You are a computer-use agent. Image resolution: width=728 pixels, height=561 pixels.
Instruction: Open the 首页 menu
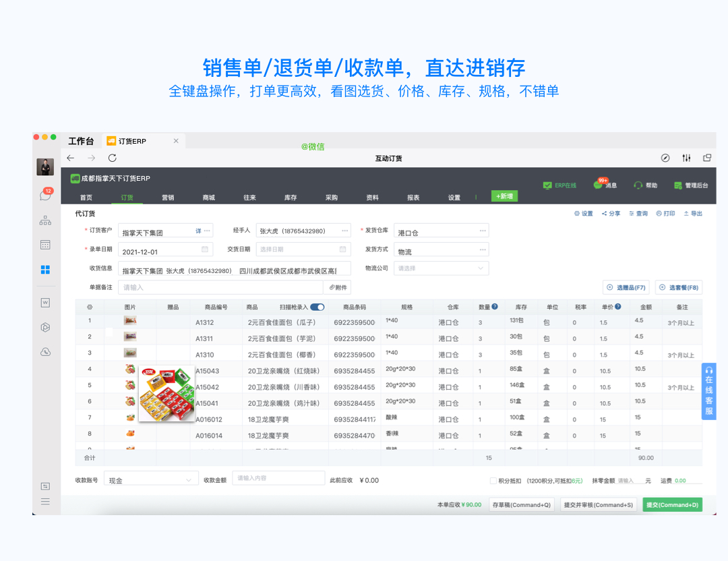[x=86, y=198]
